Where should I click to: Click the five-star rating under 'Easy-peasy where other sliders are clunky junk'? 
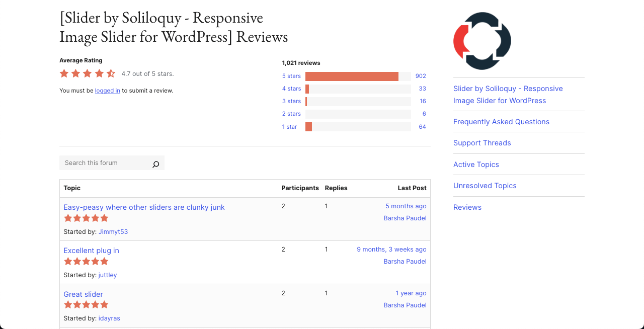coord(86,218)
